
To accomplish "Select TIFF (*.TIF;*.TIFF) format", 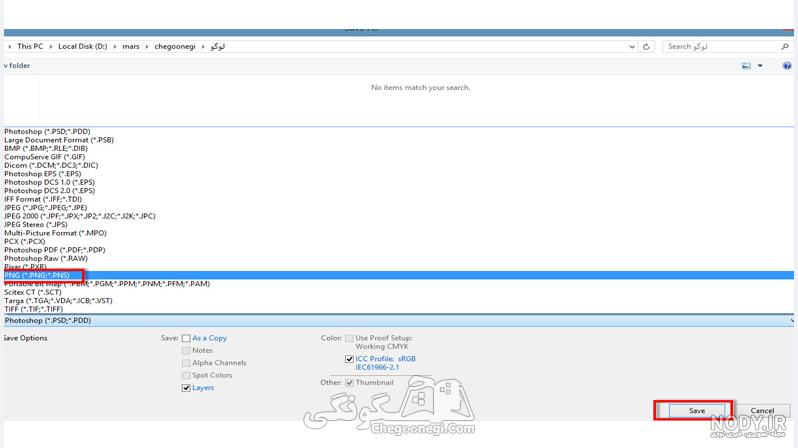I will point(34,309).
